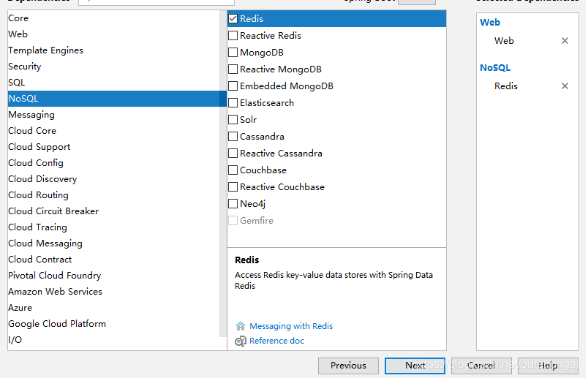588x378 pixels.
Task: Enable the Couchbase checkbox
Action: pos(233,170)
